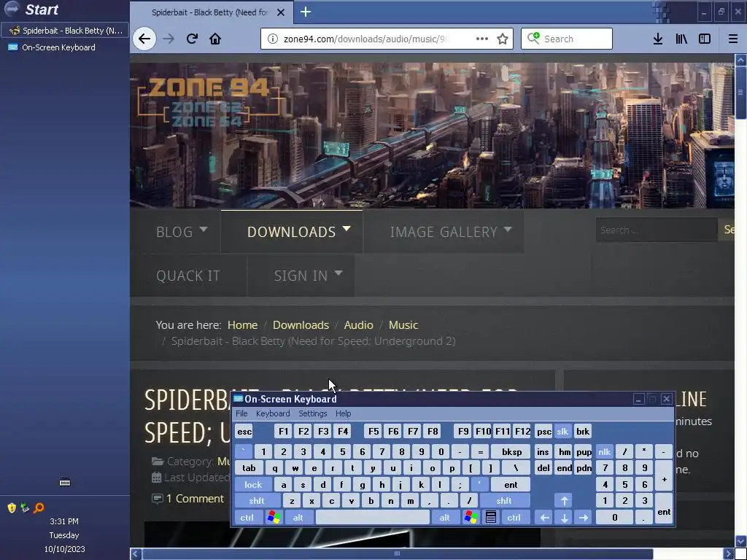Toggle the nlk num lock key
747x560 pixels.
(x=605, y=452)
